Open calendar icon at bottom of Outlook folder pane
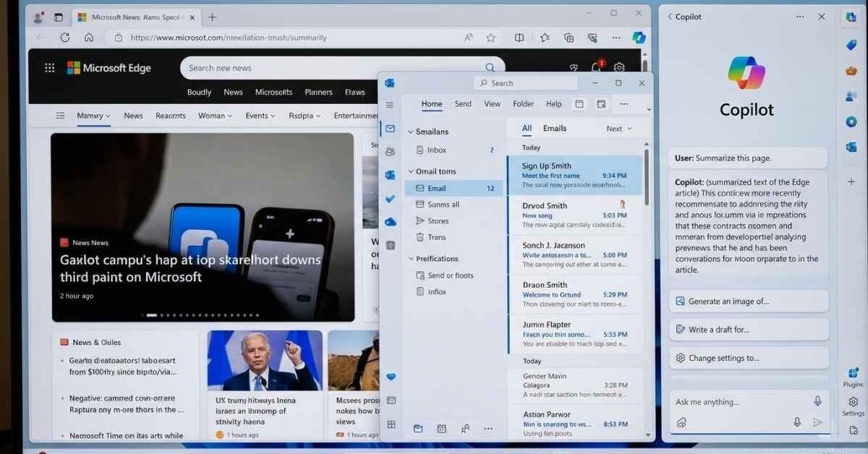868x454 pixels. coord(441,429)
